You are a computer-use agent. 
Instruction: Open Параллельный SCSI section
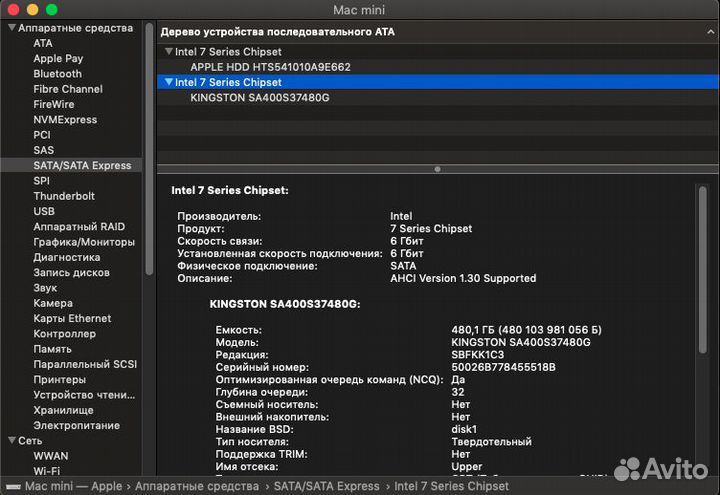point(85,364)
